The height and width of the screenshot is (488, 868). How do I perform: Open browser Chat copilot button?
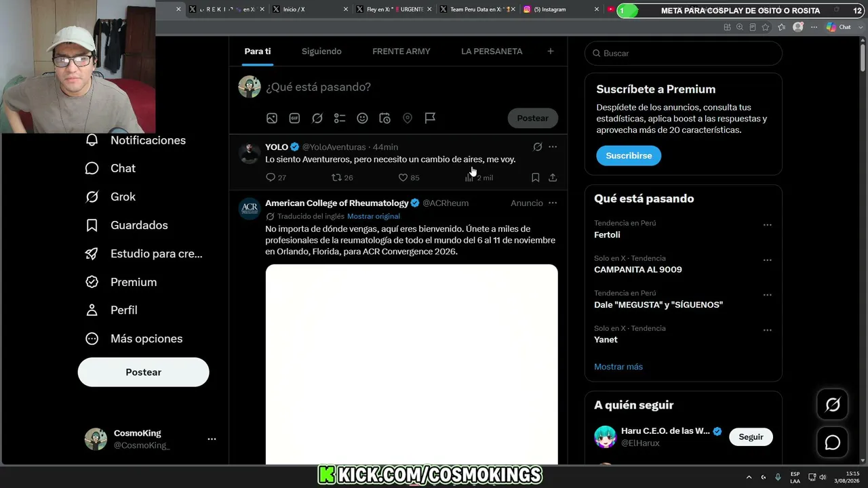click(839, 27)
